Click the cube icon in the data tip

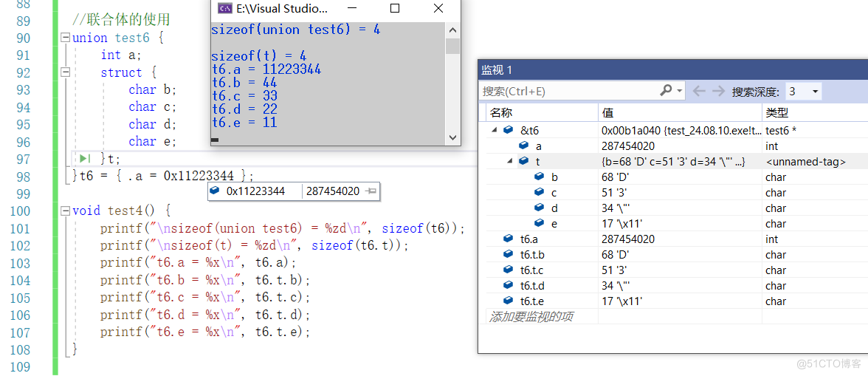click(x=215, y=191)
